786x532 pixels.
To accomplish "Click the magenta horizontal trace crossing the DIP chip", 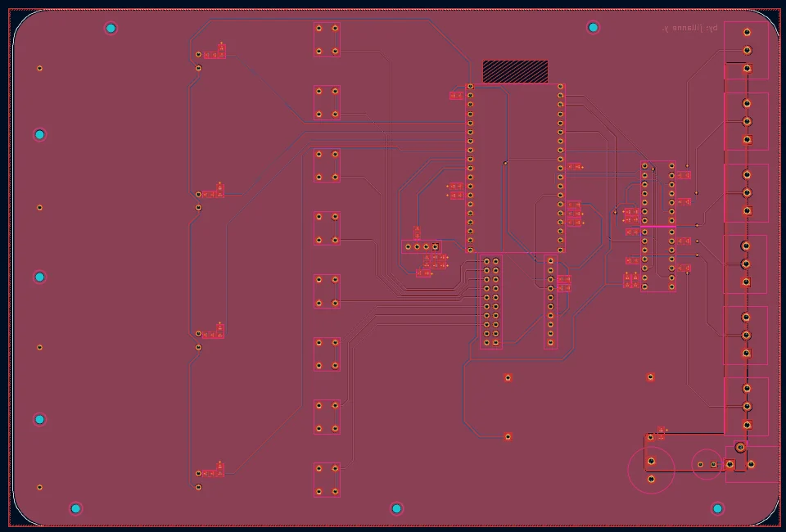I will (x=657, y=227).
